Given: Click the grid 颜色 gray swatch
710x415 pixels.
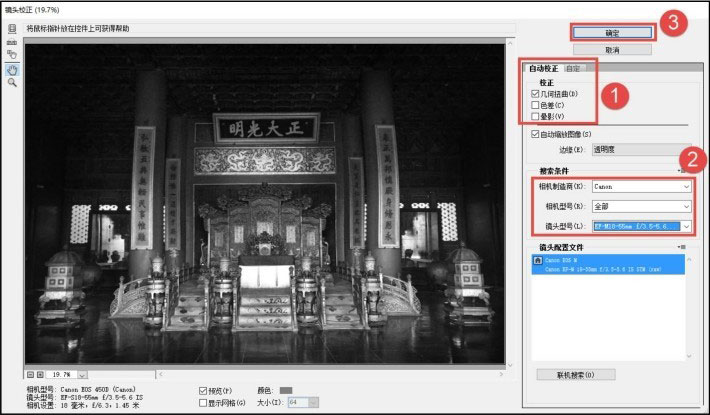Looking at the screenshot, I should coord(286,390).
